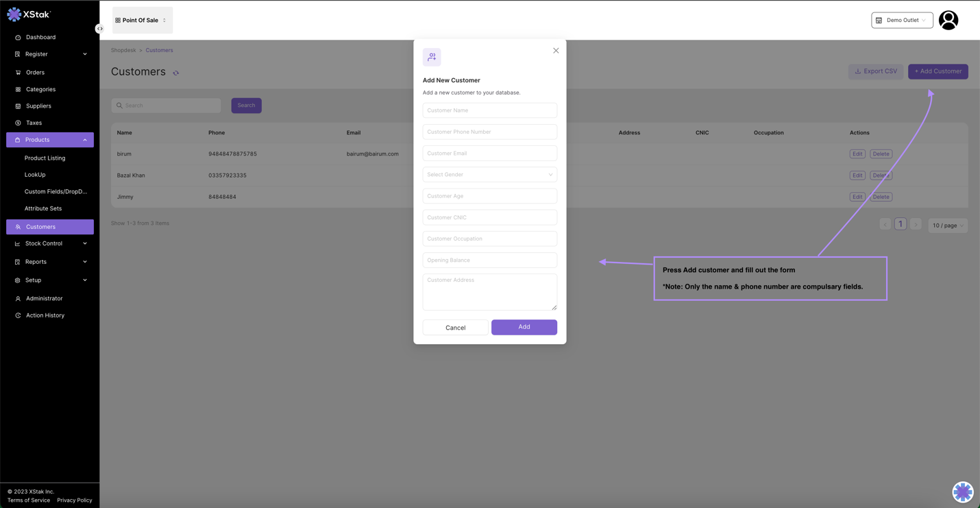Click the refresh icon next to Customers heading
Viewport: 980px width, 508px height.
click(176, 73)
